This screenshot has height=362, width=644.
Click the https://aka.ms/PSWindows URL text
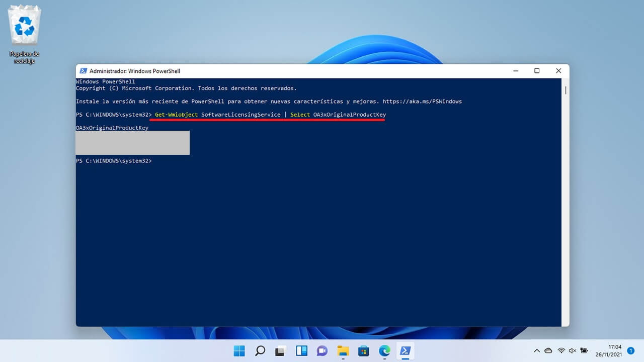pos(422,102)
